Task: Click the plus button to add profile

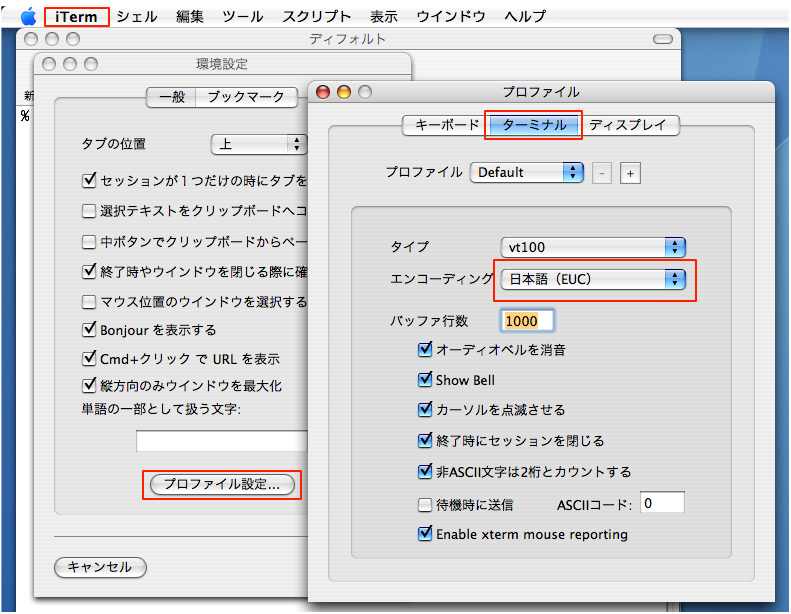Action: coord(630,174)
